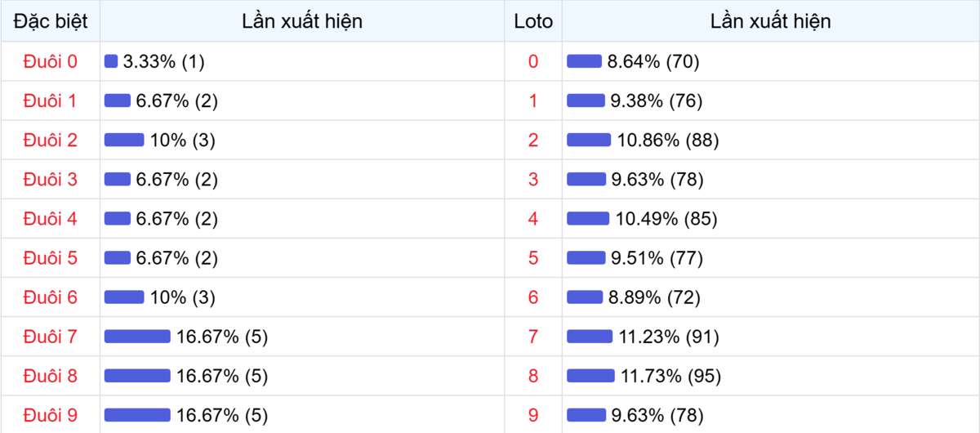
Task: Click the blue bar for Đuôi 8
Action: [x=137, y=376]
